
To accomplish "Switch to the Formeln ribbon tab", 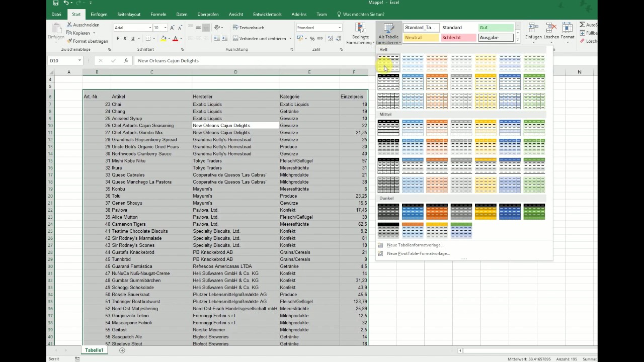I will [x=158, y=15].
